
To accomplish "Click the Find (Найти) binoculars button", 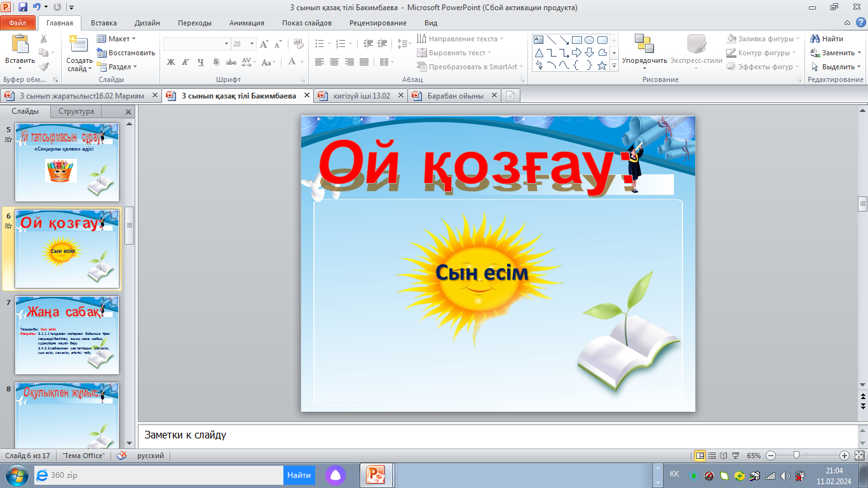I will tap(827, 39).
